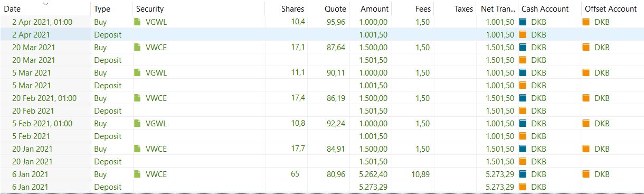Click orange offset account icon in 20 Feb Buy row
The width and height of the screenshot is (644, 194).
(586, 98)
